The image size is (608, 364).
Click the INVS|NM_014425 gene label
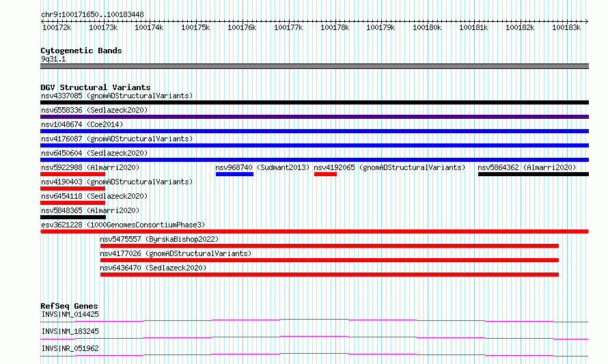coord(70,314)
